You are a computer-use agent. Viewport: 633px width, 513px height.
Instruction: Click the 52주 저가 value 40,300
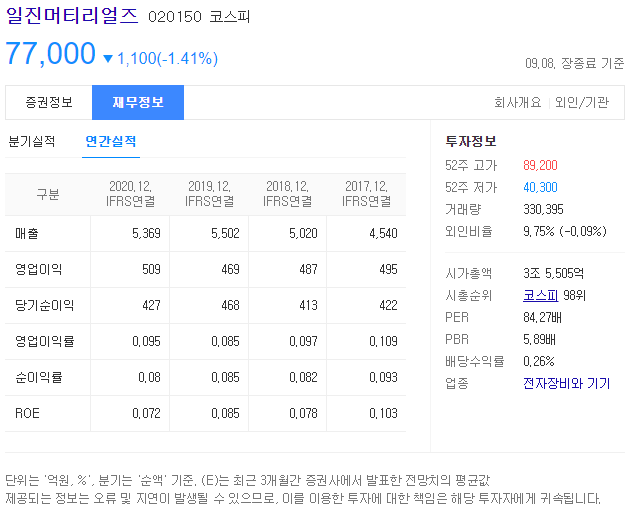click(540, 187)
